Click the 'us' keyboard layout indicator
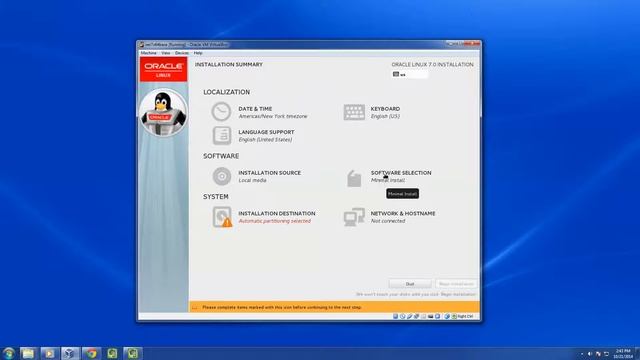 pos(409,74)
